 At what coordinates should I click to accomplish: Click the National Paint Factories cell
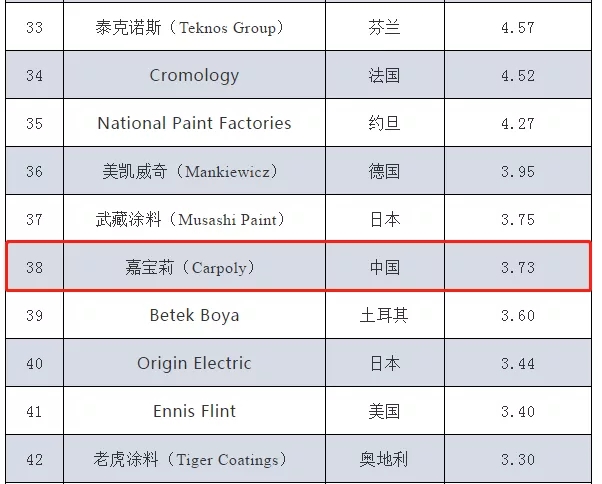[x=194, y=123]
